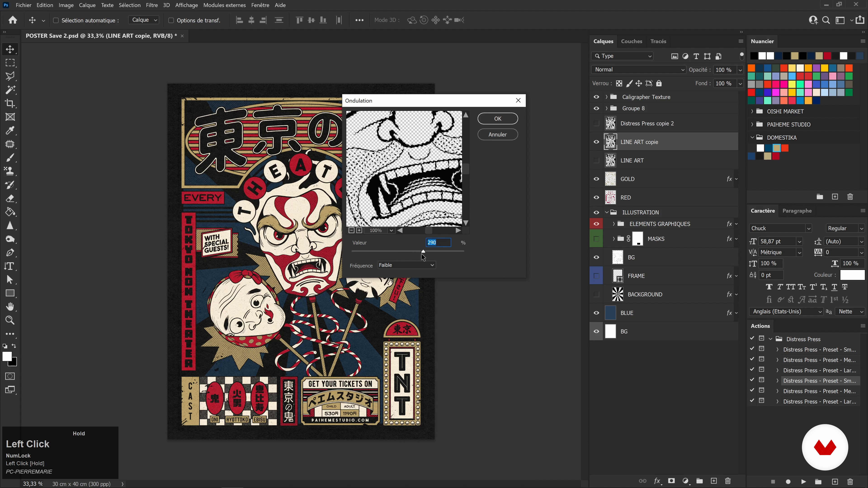Select the Crop tool
868x488 pixels.
coord(10,103)
